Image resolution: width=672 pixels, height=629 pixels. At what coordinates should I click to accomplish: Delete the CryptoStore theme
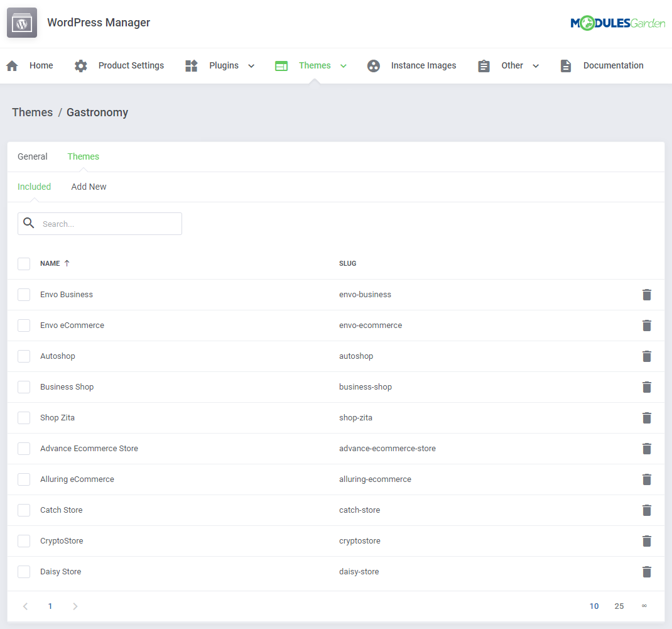coord(647,541)
